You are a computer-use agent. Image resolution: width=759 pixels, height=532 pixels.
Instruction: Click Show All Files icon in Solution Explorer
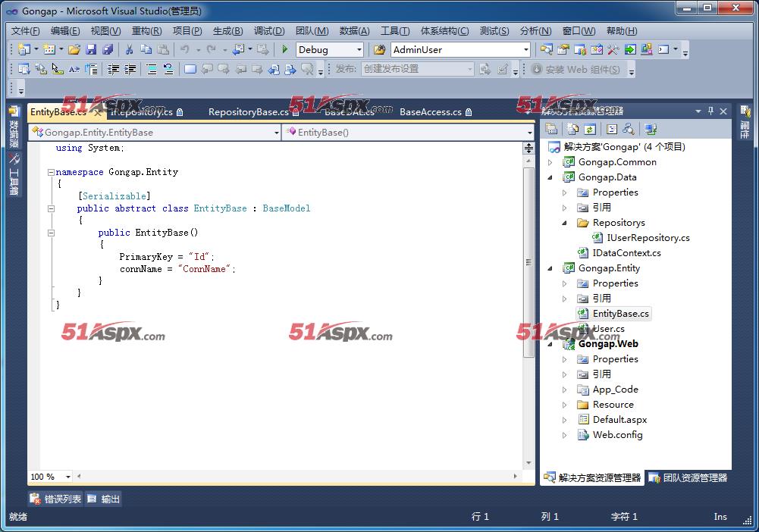click(573, 129)
